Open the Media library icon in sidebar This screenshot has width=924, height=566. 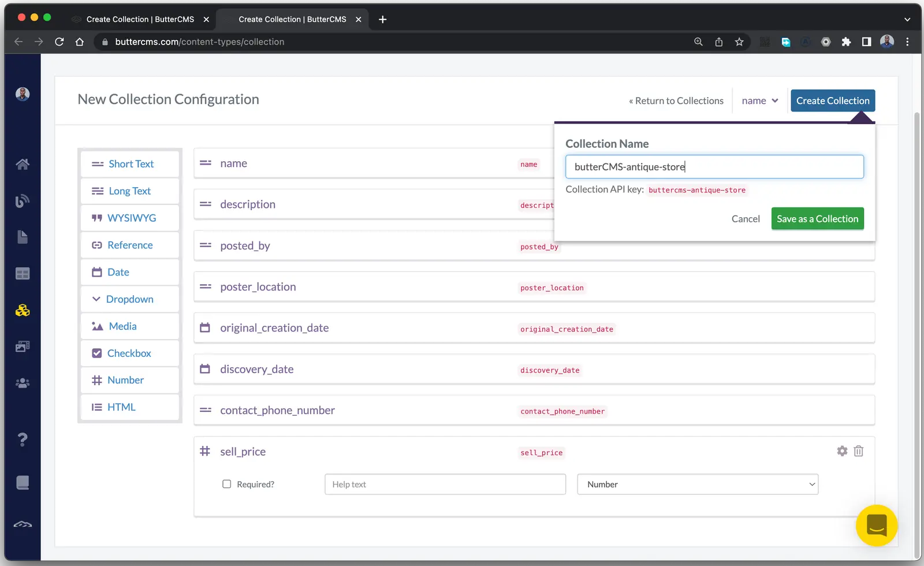(x=23, y=347)
